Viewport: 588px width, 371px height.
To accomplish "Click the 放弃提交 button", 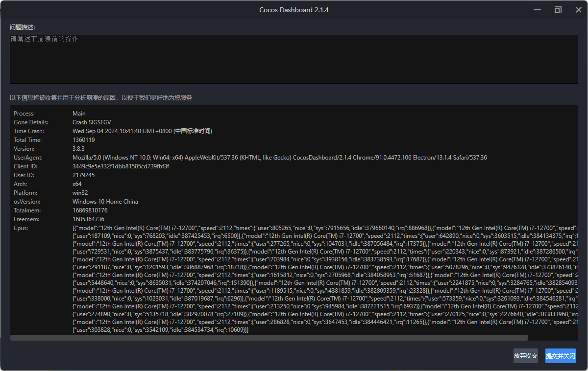I will pos(526,356).
